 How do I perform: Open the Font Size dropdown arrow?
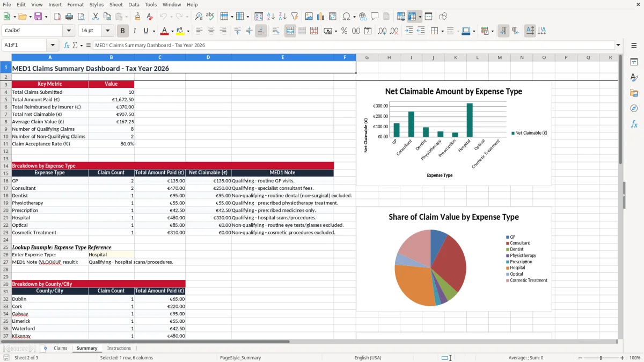tap(108, 31)
